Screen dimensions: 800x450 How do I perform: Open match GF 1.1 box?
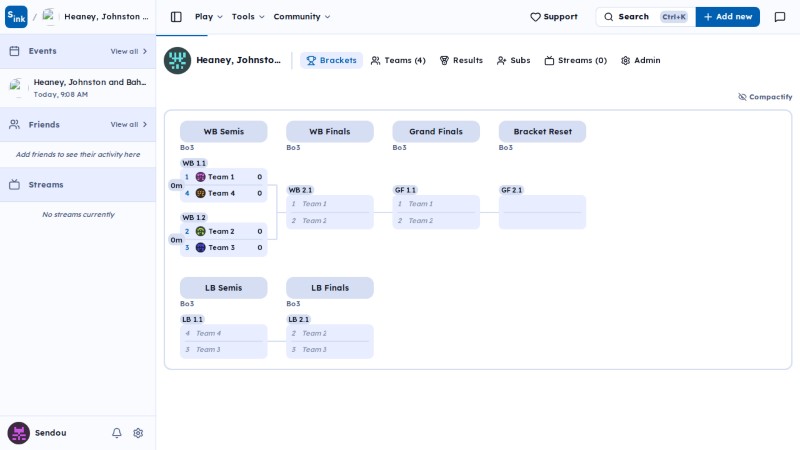[x=436, y=212]
